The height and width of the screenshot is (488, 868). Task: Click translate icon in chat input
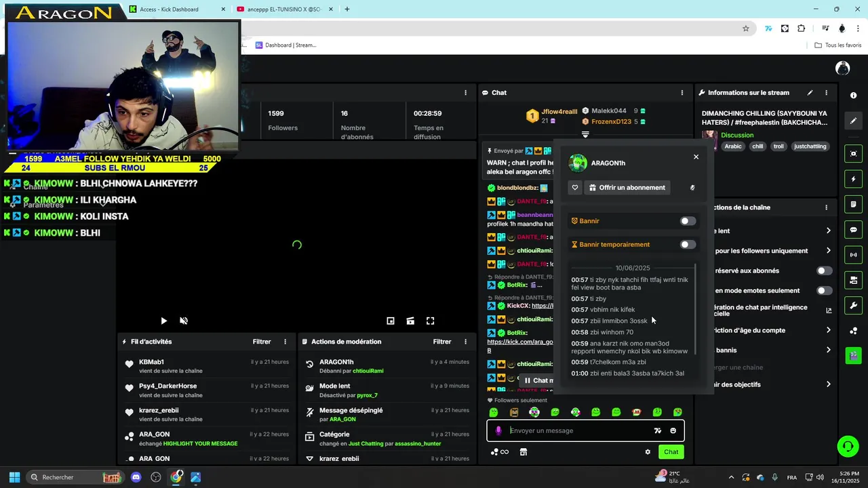tap(657, 430)
